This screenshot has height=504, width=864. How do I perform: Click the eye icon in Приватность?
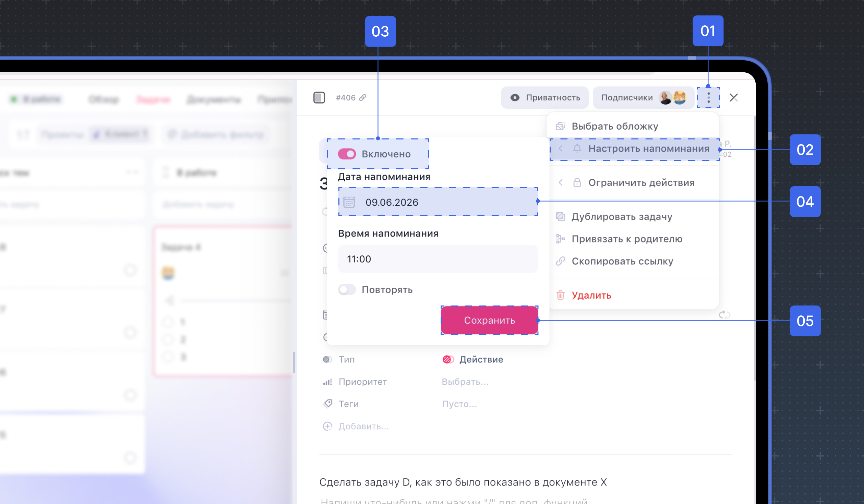[x=515, y=98]
